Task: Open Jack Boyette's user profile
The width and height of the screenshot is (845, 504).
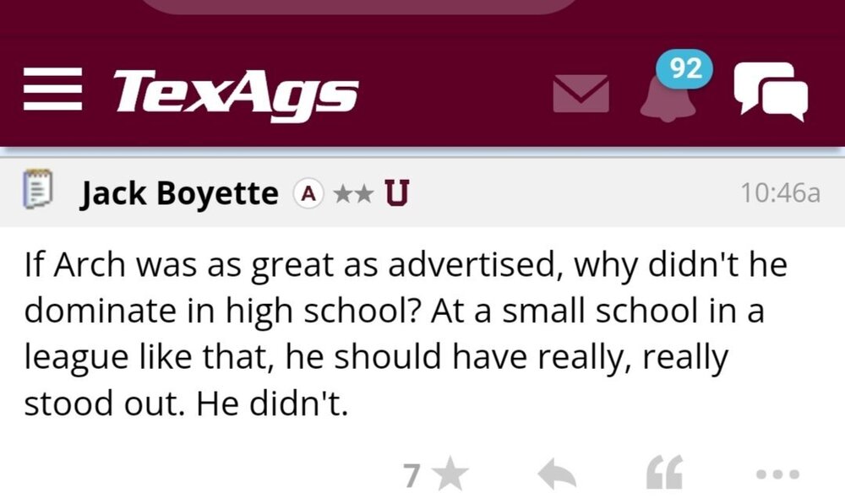Action: pyautogui.click(x=179, y=193)
